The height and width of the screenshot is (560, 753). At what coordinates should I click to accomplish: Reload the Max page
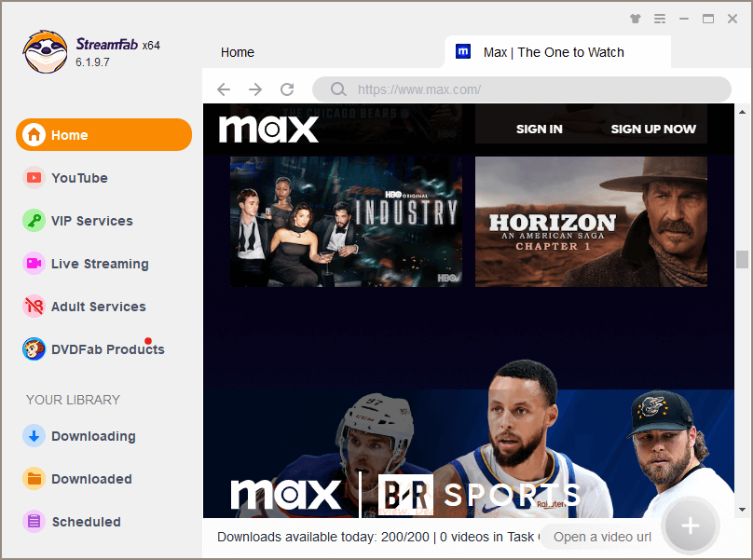pyautogui.click(x=287, y=89)
